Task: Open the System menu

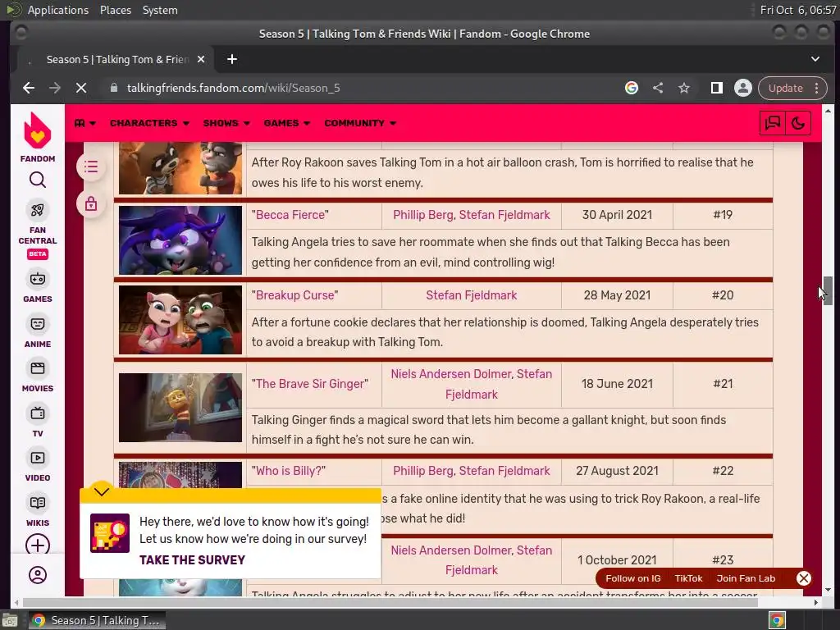Action: [x=160, y=10]
